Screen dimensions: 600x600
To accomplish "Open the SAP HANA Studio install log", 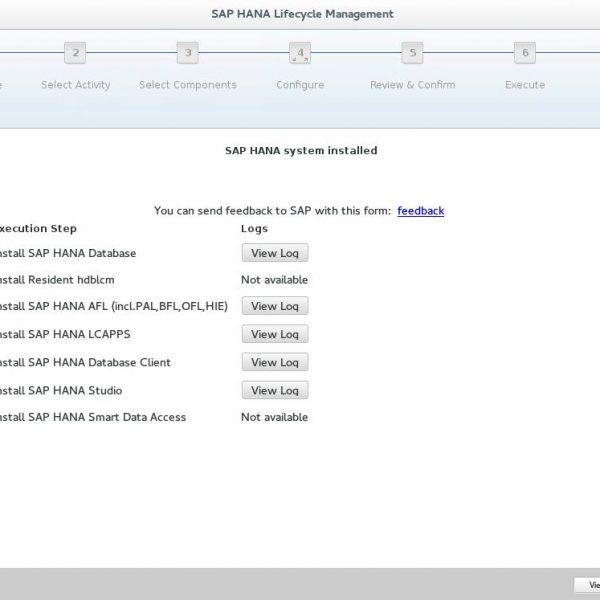I will 274,391.
